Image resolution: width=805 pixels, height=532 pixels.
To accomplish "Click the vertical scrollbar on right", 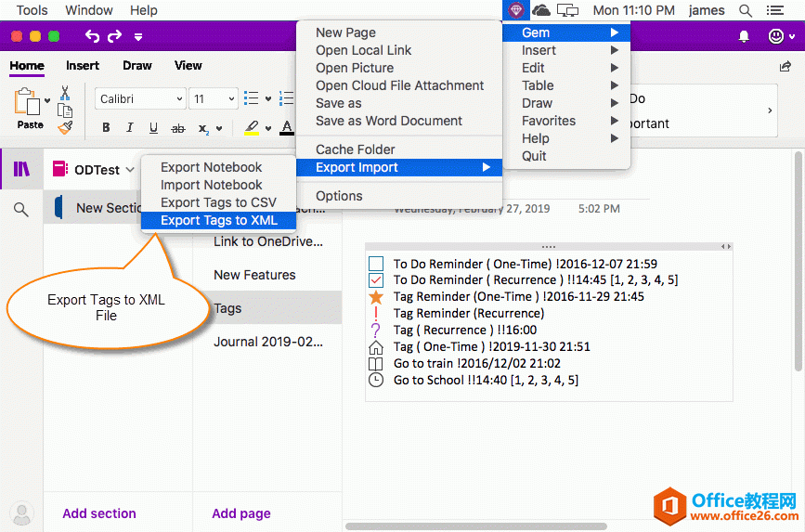I will tap(798, 261).
